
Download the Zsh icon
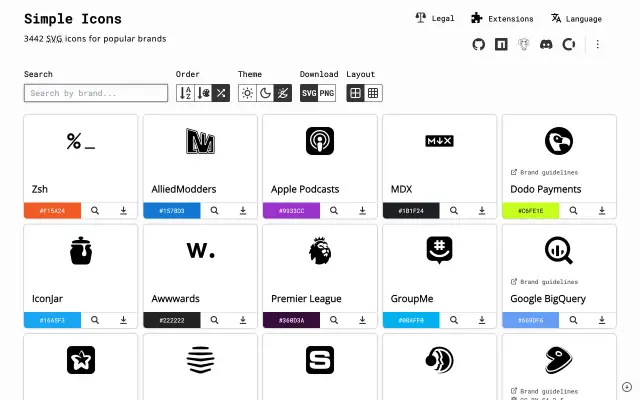tap(123, 211)
